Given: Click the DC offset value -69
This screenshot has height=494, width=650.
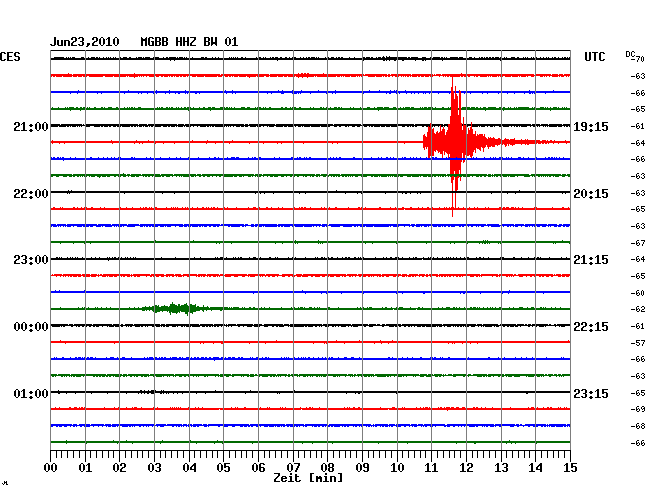Looking at the screenshot, I should click(638, 409).
